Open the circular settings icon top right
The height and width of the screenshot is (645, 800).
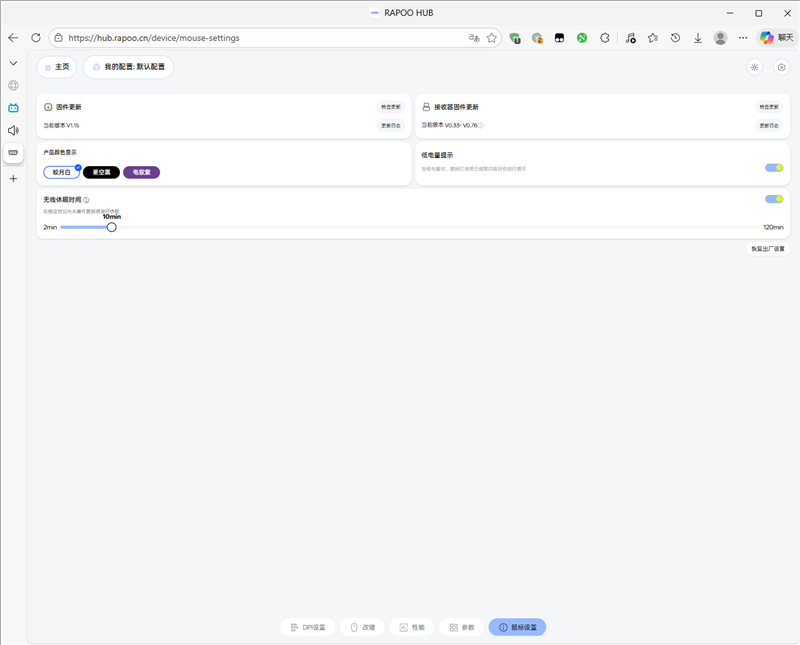point(781,67)
